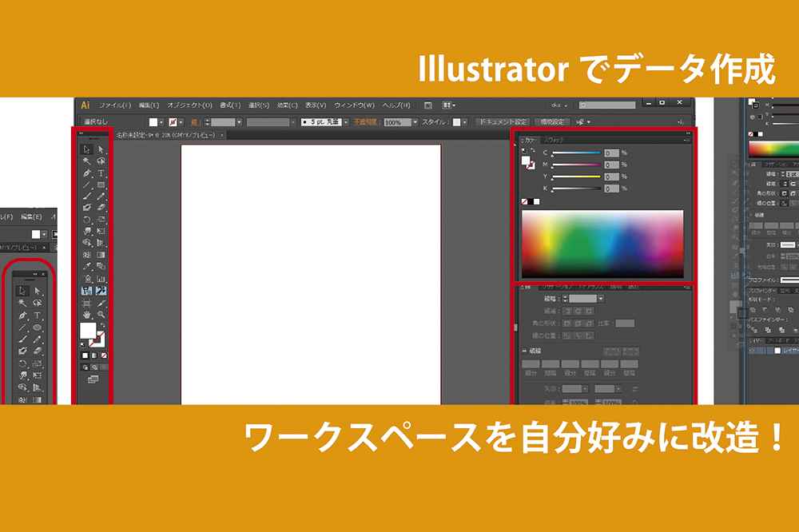Open the オブジェクト(O) menu
This screenshot has width=799, height=532.
189,105
